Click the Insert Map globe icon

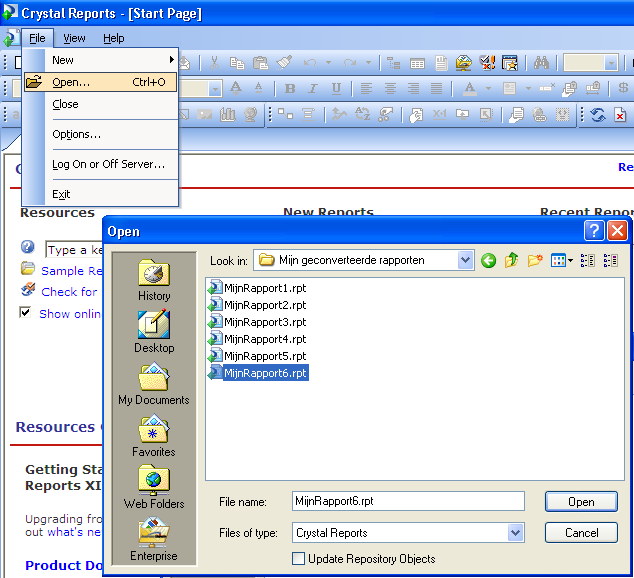(x=251, y=115)
